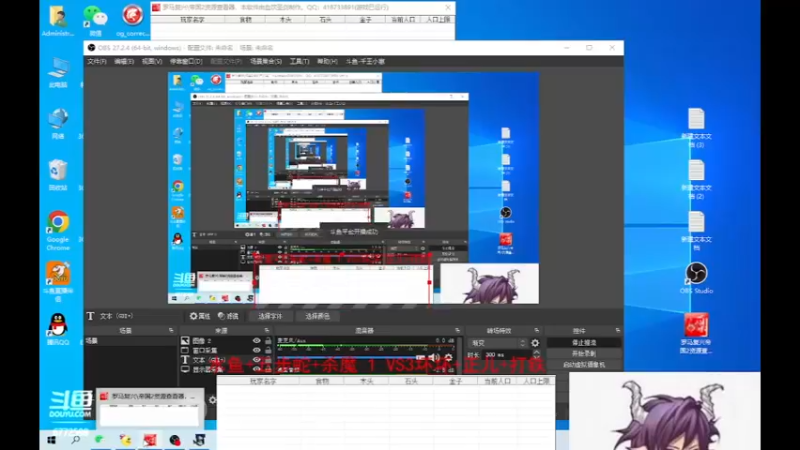
Task: Hide the 图像 2 source
Action: (257, 340)
